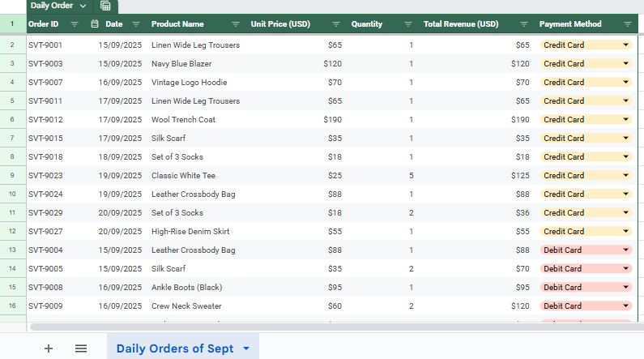This screenshot has width=644, height=359.
Task: Click the Product Name column header
Action: point(177,24)
